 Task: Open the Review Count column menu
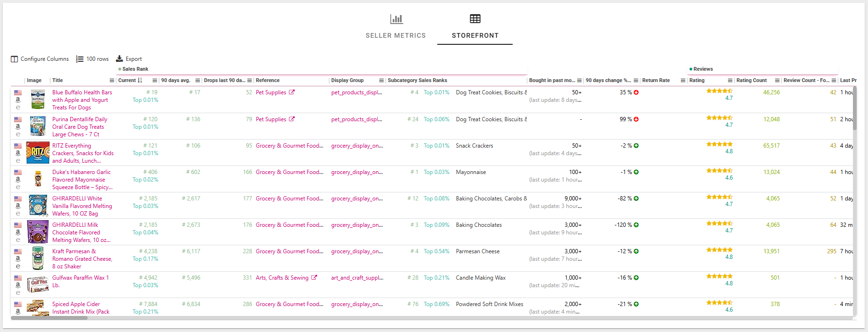pyautogui.click(x=834, y=81)
